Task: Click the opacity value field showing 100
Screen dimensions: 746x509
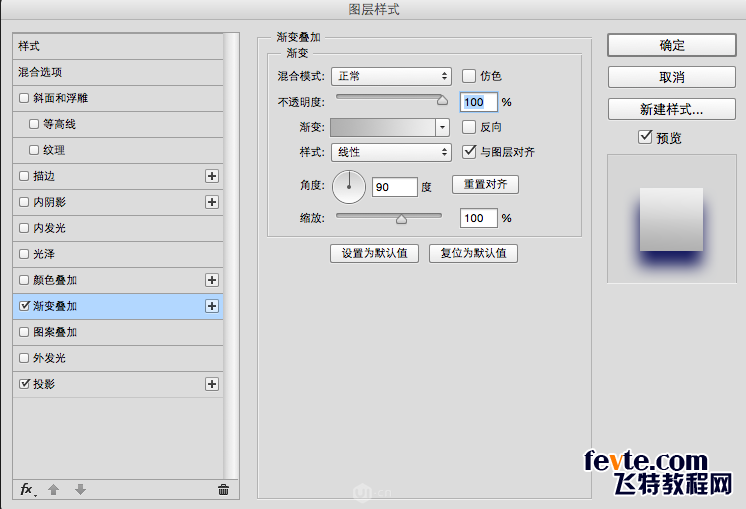Action: click(479, 102)
